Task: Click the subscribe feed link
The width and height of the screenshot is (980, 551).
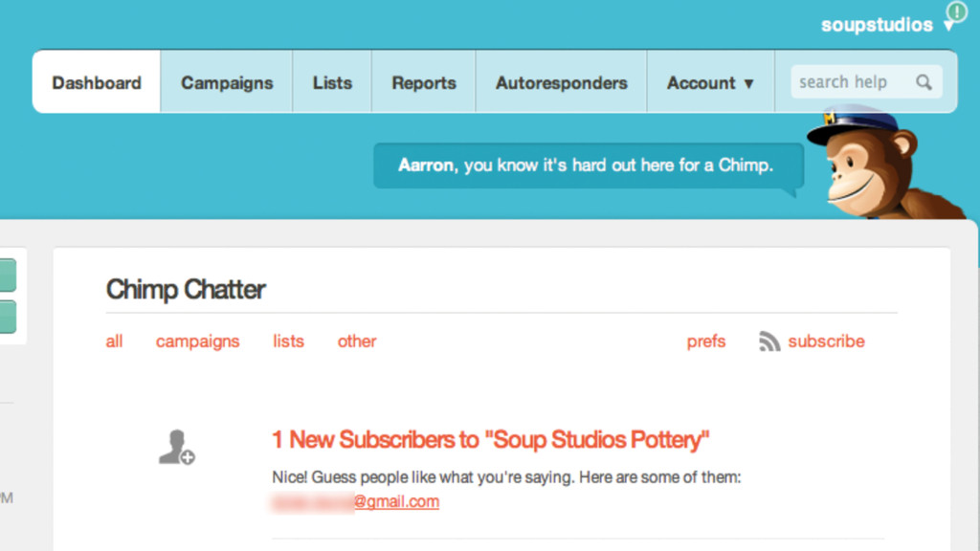Action: 826,342
